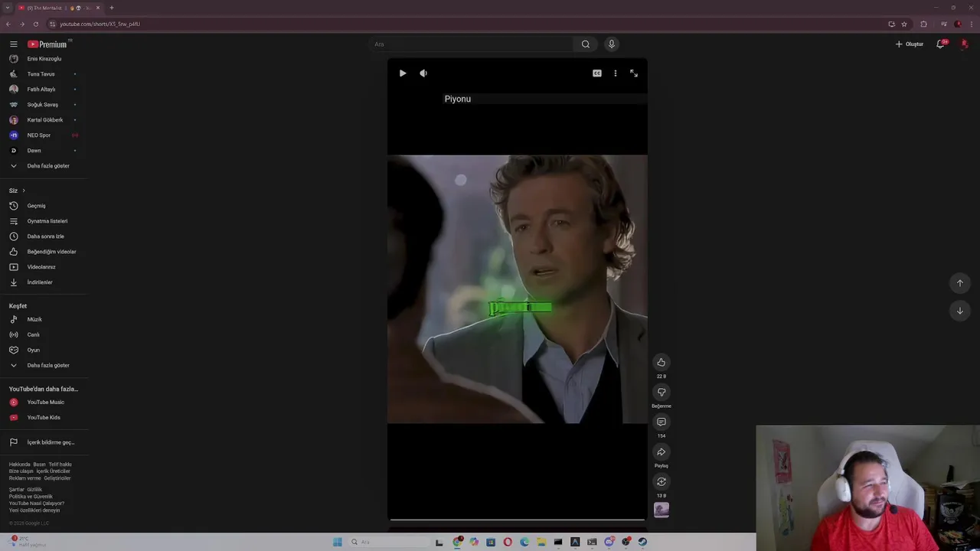This screenshot has height=551, width=980.
Task: Open the notifications bell
Action: tap(941, 44)
